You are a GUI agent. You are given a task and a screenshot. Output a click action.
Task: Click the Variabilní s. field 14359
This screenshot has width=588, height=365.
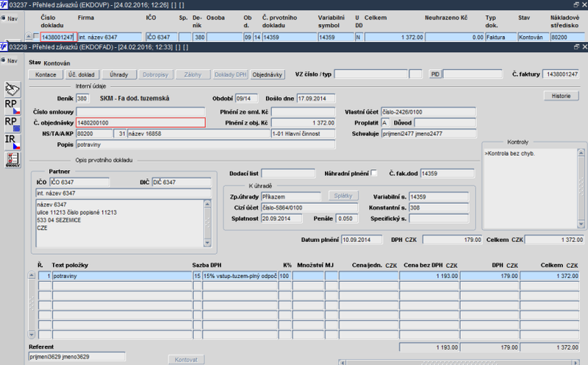pos(439,196)
